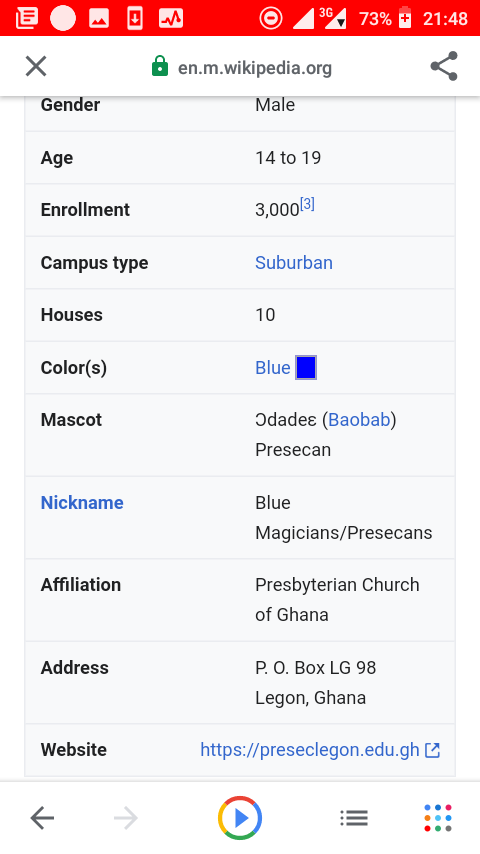Viewport: 480px width, 854px height.
Task: Tap the external link icon beside website
Action: (x=432, y=751)
